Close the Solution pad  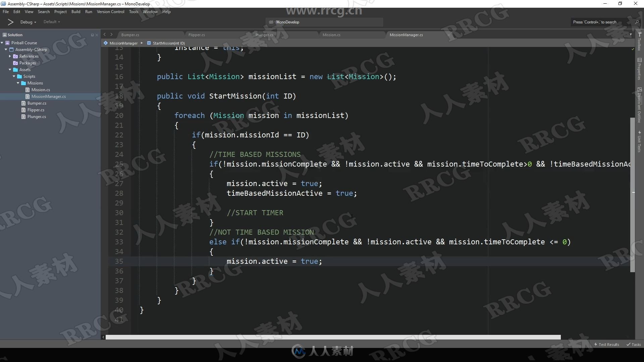tap(97, 35)
